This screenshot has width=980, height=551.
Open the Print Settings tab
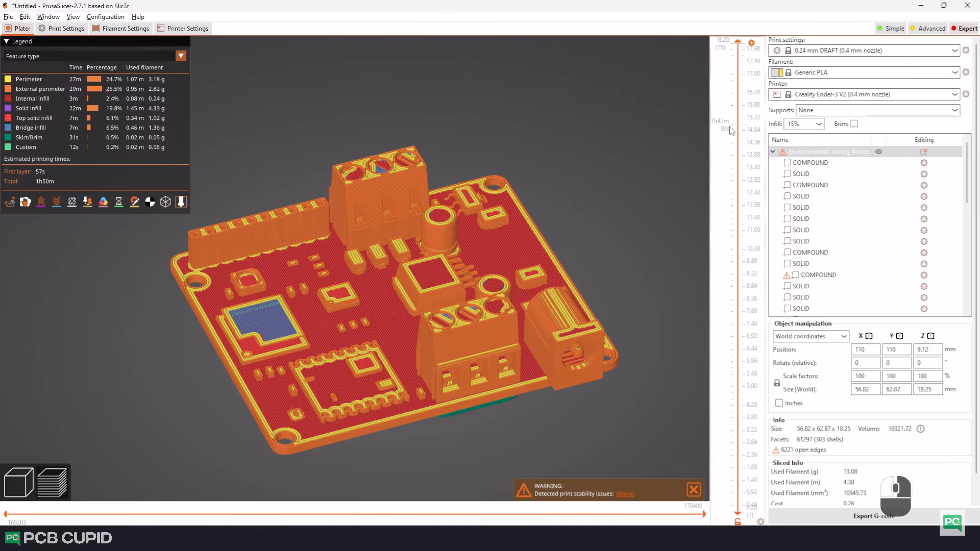61,29
